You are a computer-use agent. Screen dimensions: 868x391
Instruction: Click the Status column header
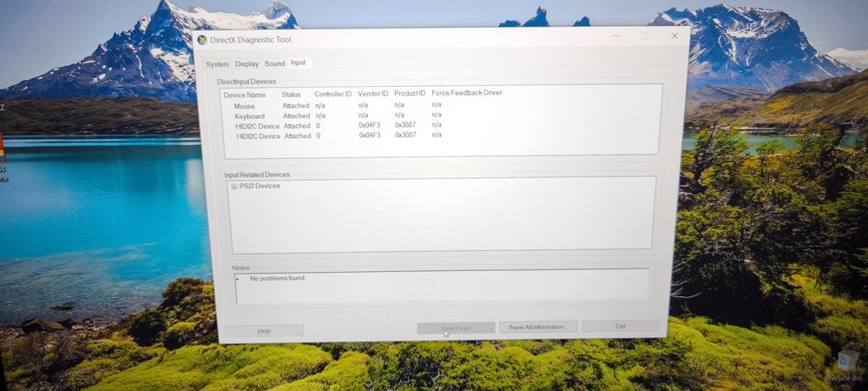(291, 95)
